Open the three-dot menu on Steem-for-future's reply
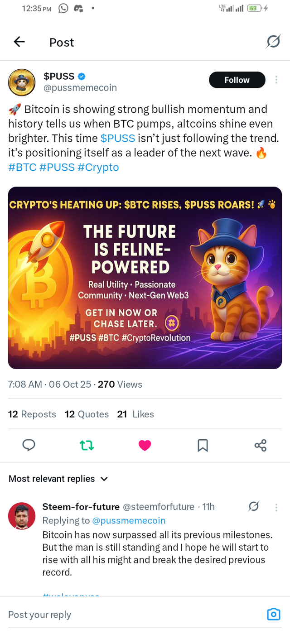Viewport: 290px width, 644px height. coord(276,507)
